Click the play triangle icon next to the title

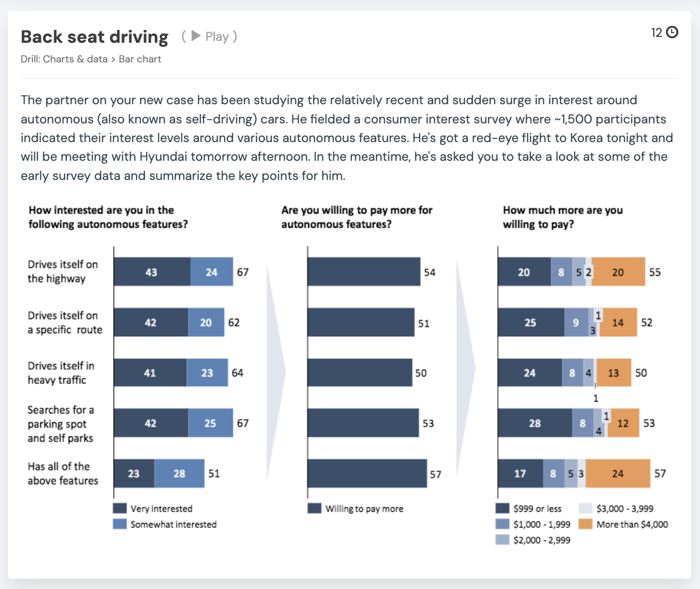coord(196,36)
